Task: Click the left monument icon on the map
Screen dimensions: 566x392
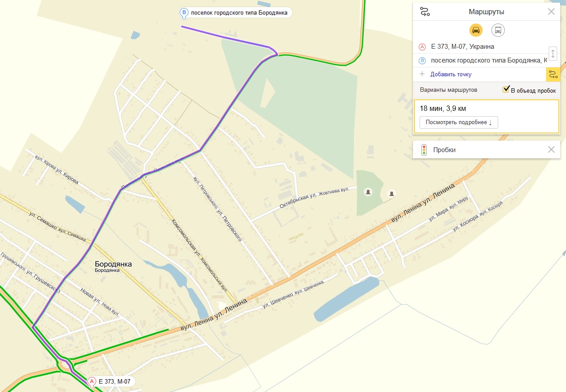Action: click(x=368, y=192)
